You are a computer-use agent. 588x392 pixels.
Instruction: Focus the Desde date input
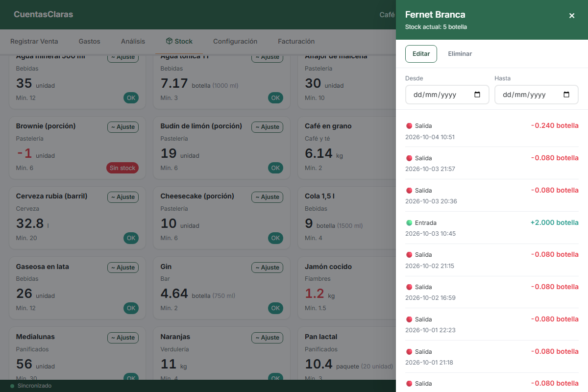pos(447,95)
